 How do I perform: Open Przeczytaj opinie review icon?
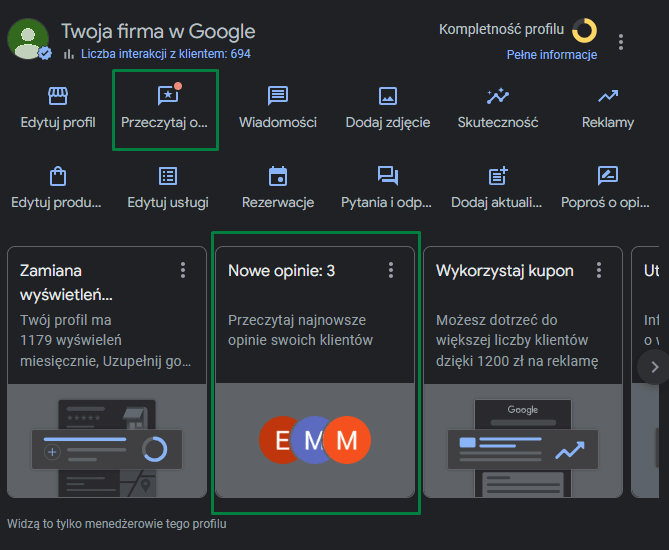(x=168, y=95)
